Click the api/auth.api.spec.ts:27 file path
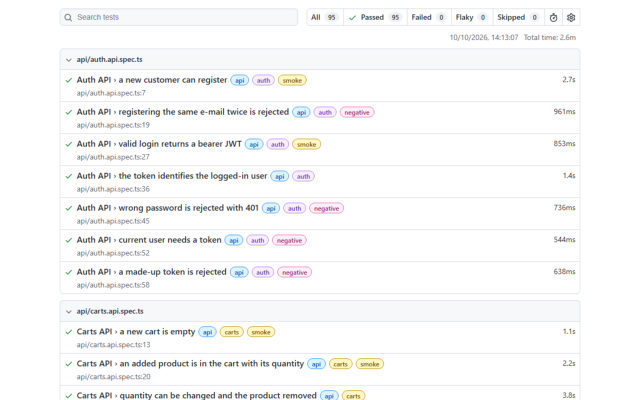 point(113,157)
